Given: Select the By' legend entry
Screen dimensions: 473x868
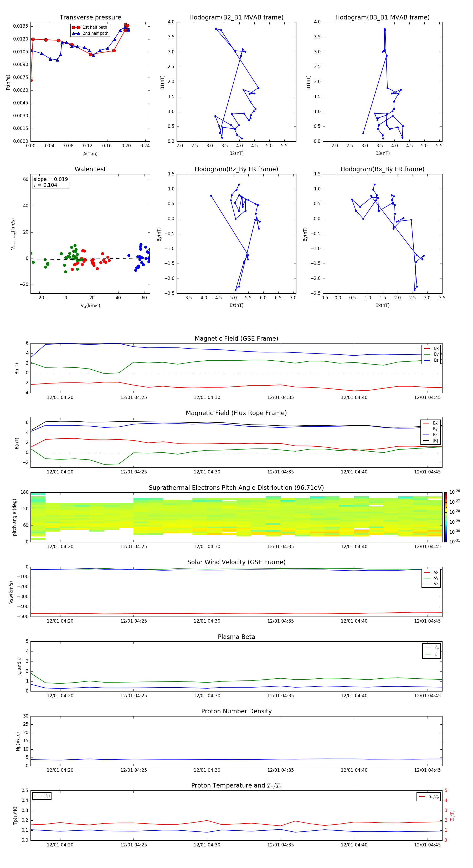Looking at the screenshot, I should [431, 429].
